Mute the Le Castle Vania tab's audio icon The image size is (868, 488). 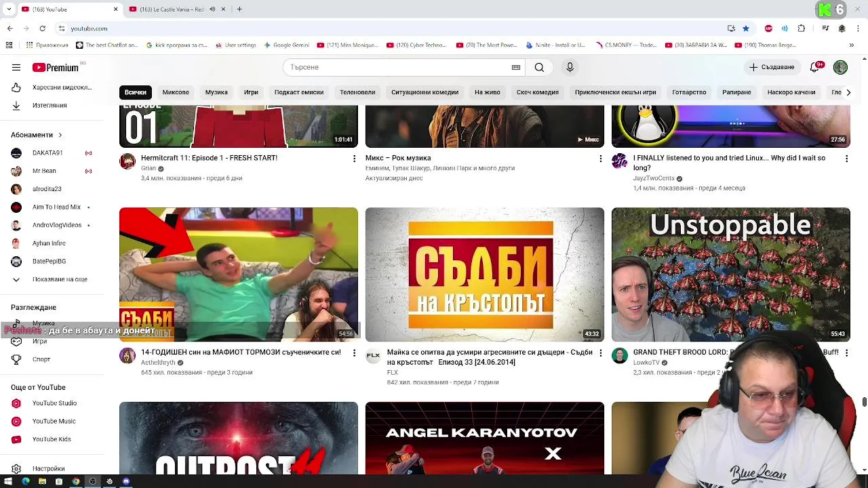tap(212, 9)
